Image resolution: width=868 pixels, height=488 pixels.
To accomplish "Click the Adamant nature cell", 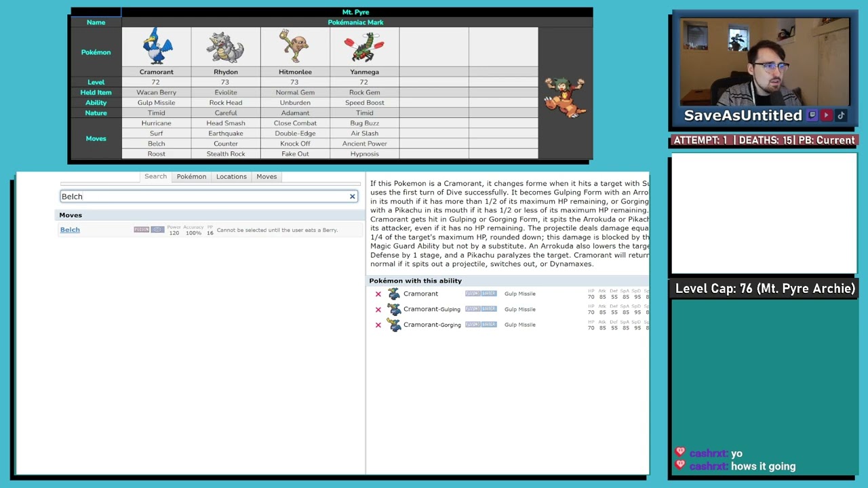I will 295,113.
